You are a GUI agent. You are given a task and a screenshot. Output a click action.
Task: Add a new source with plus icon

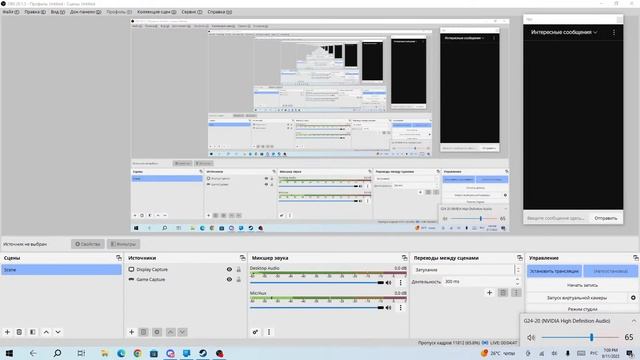pos(131,332)
